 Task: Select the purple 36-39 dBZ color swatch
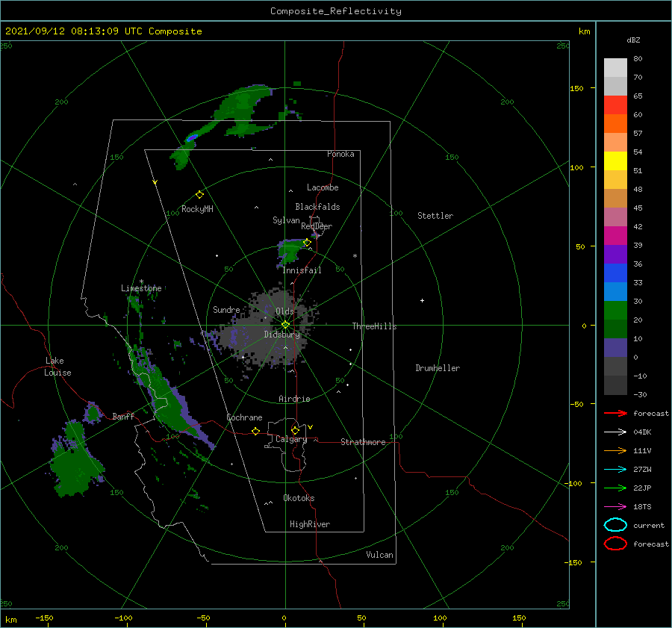(x=615, y=255)
